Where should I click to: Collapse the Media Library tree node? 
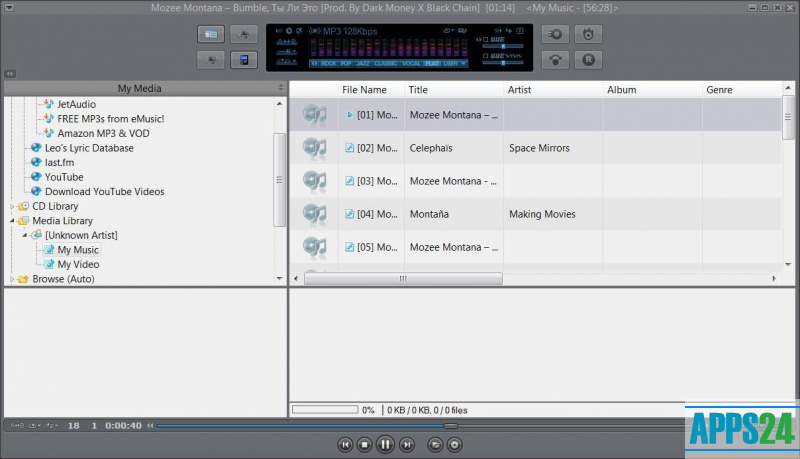13,221
